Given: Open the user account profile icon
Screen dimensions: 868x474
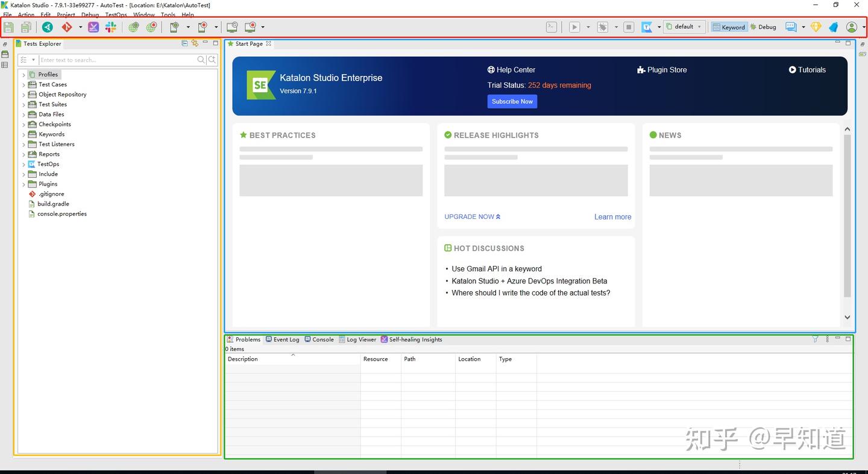Looking at the screenshot, I should coord(852,27).
